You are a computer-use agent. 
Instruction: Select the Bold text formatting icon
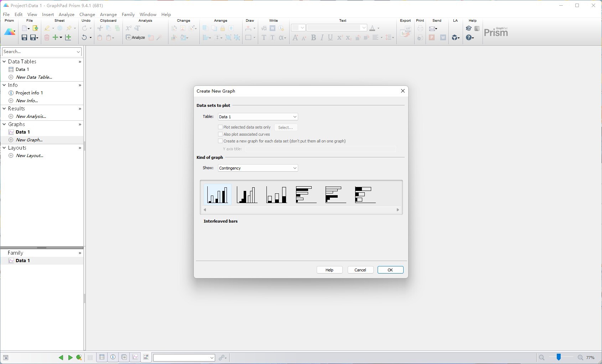point(313,37)
